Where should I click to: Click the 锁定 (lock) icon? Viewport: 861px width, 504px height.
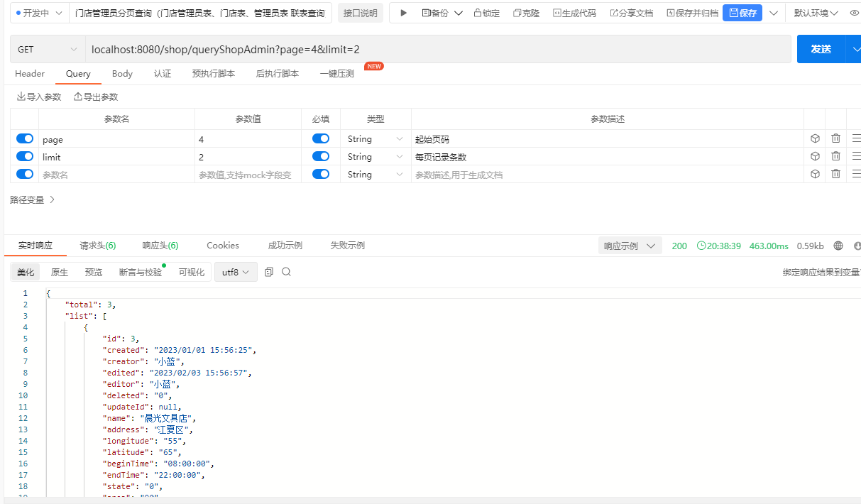(486, 12)
